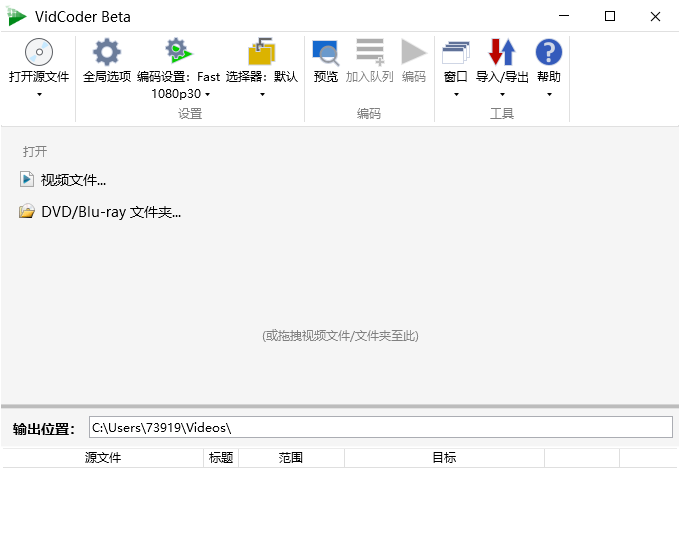Expand the Fast 1080p30 preset dropdown arrow
This screenshot has width=680, height=548.
click(x=208, y=94)
